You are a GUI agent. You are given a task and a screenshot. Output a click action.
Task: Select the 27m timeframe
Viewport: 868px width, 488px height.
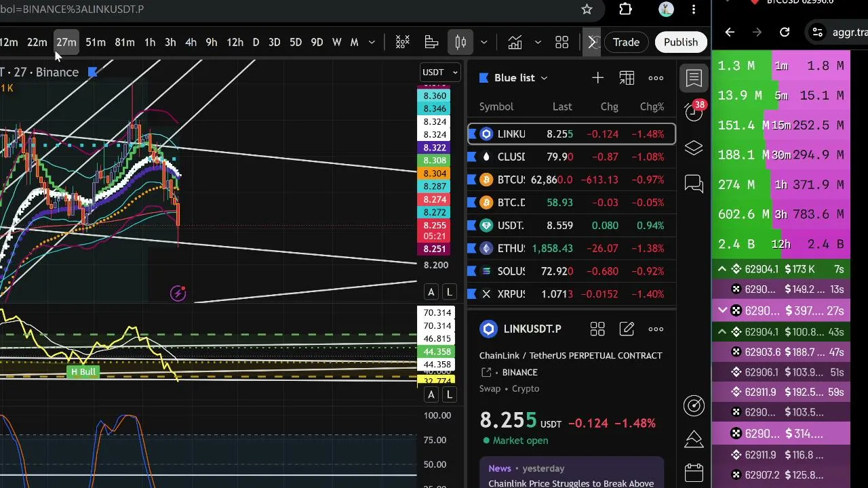coord(66,43)
